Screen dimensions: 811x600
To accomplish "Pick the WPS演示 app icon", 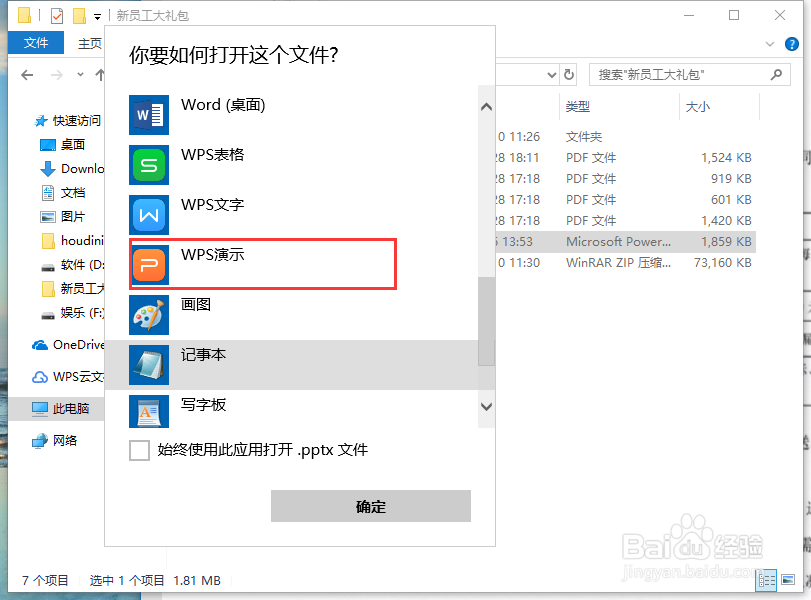I will click(x=149, y=264).
